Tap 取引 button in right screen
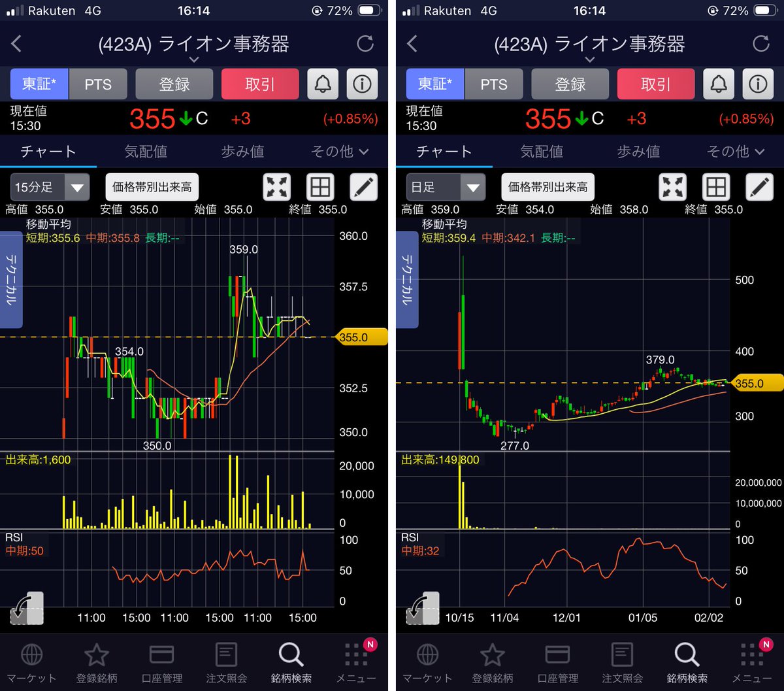The height and width of the screenshot is (691, 784). [x=656, y=84]
